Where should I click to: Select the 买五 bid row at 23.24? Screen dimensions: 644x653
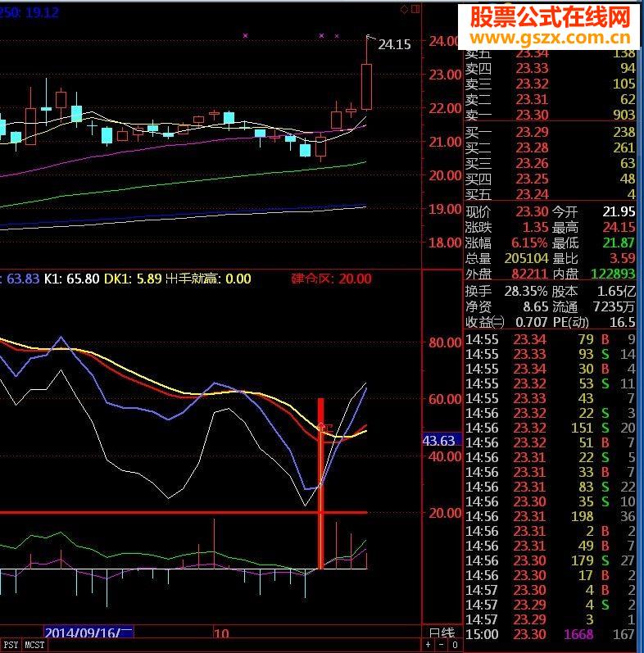click(x=551, y=194)
